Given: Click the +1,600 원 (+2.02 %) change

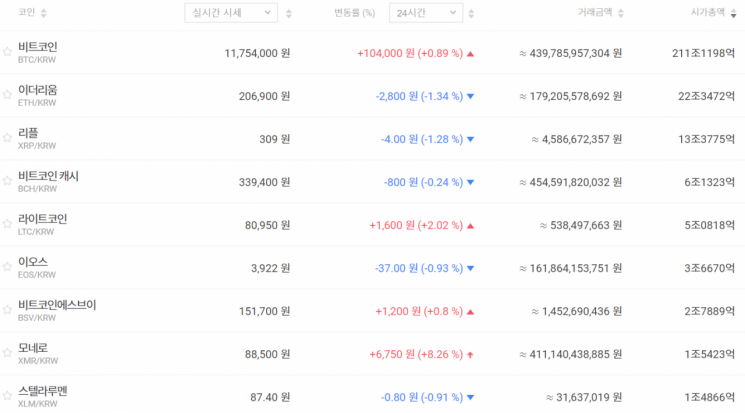Looking at the screenshot, I should tap(416, 225).
